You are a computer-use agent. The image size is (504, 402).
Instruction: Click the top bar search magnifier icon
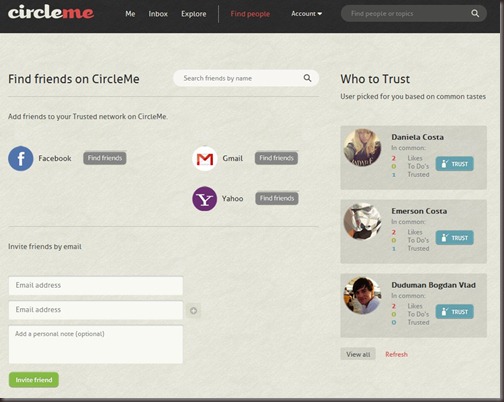pyautogui.click(x=475, y=14)
